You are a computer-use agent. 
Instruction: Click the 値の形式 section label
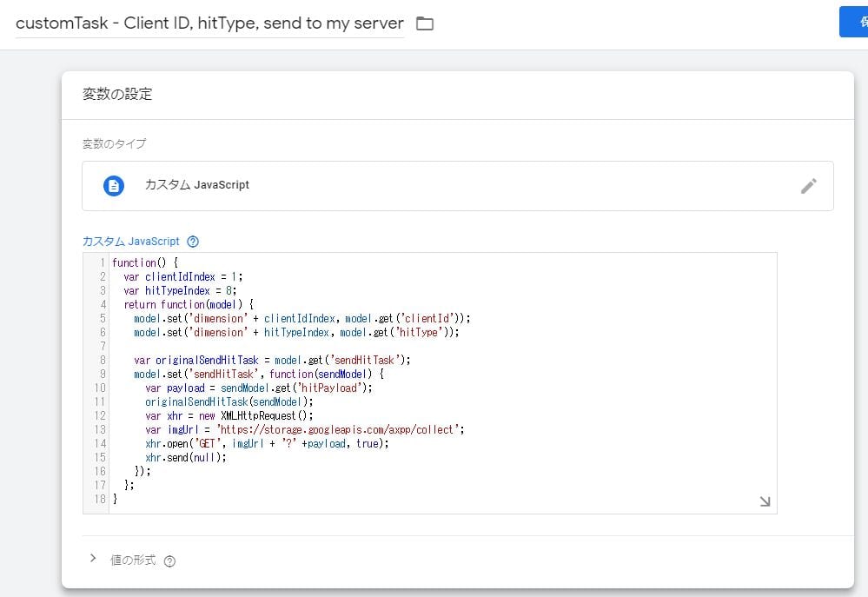[133, 561]
